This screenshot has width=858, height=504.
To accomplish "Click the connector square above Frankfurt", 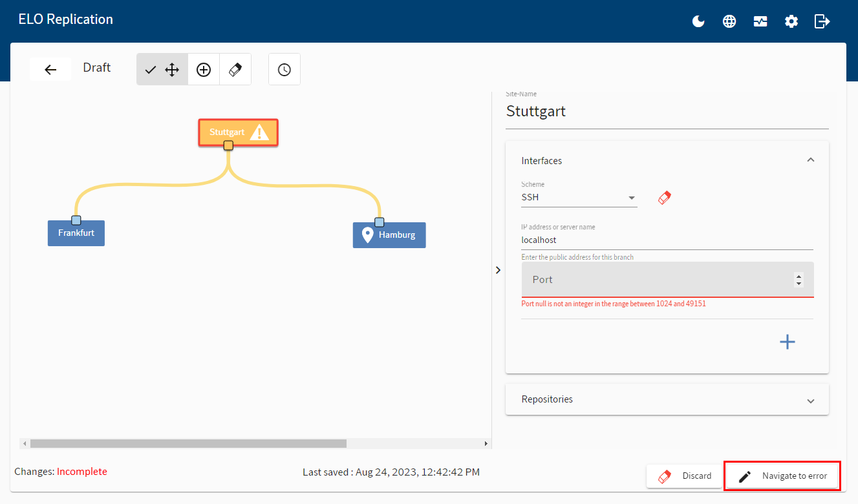I will pos(76,220).
